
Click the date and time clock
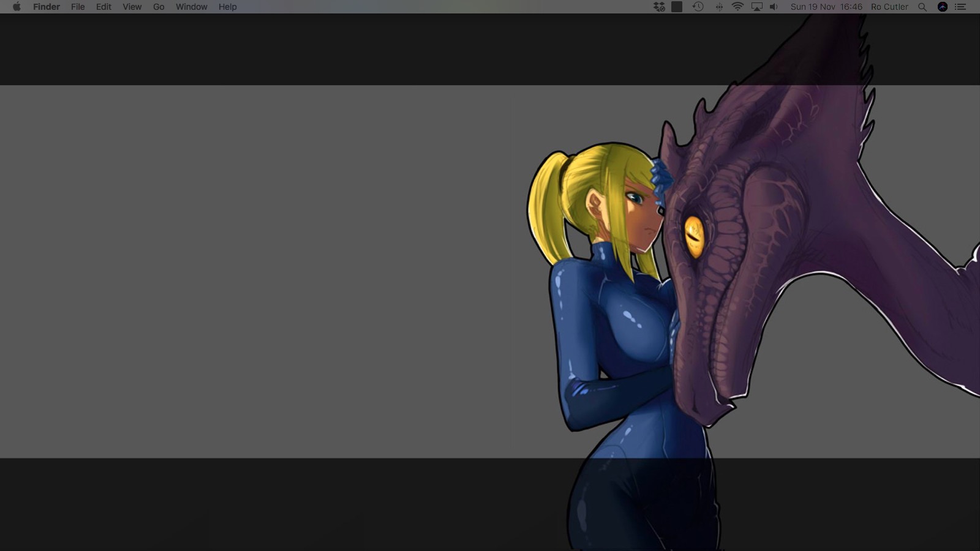[826, 7]
